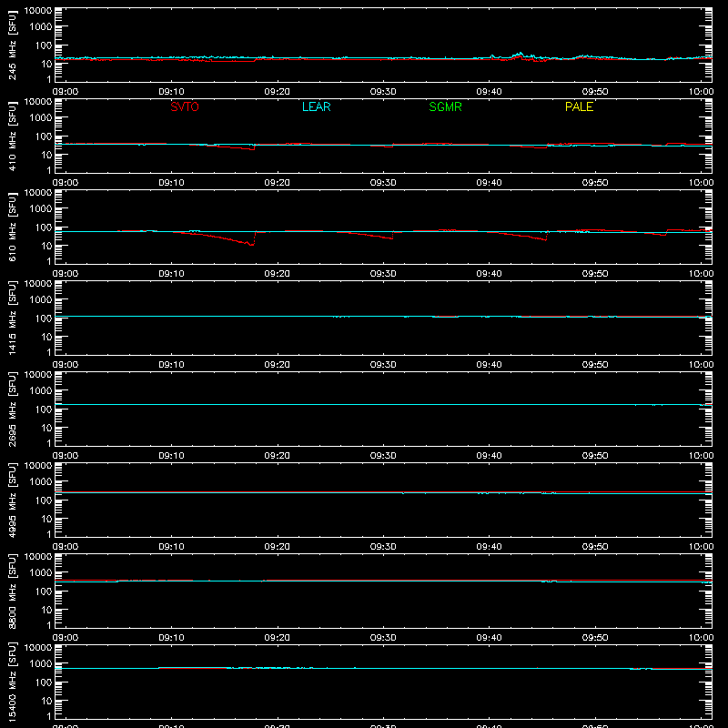This screenshot has width=728, height=728.
Task: Click 09:30 time label under 245 MHz plot
Action: click(x=383, y=92)
